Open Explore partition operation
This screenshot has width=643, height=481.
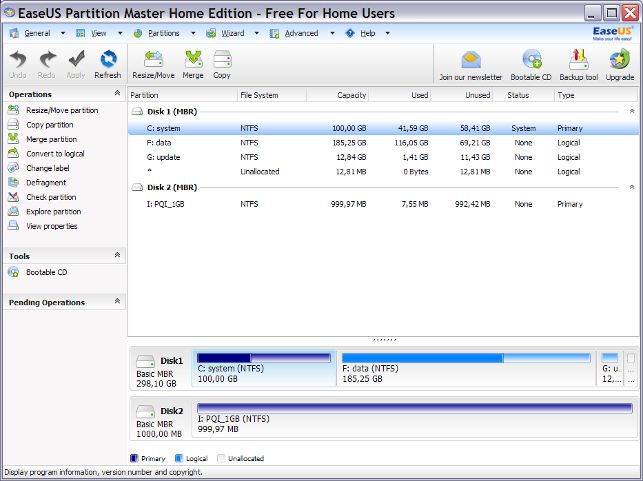click(x=53, y=212)
